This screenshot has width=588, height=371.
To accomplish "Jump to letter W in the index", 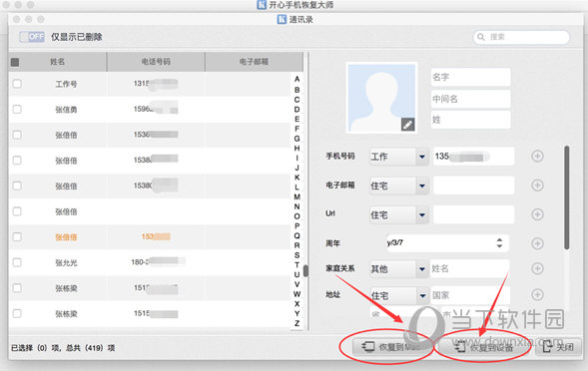I will tap(297, 294).
